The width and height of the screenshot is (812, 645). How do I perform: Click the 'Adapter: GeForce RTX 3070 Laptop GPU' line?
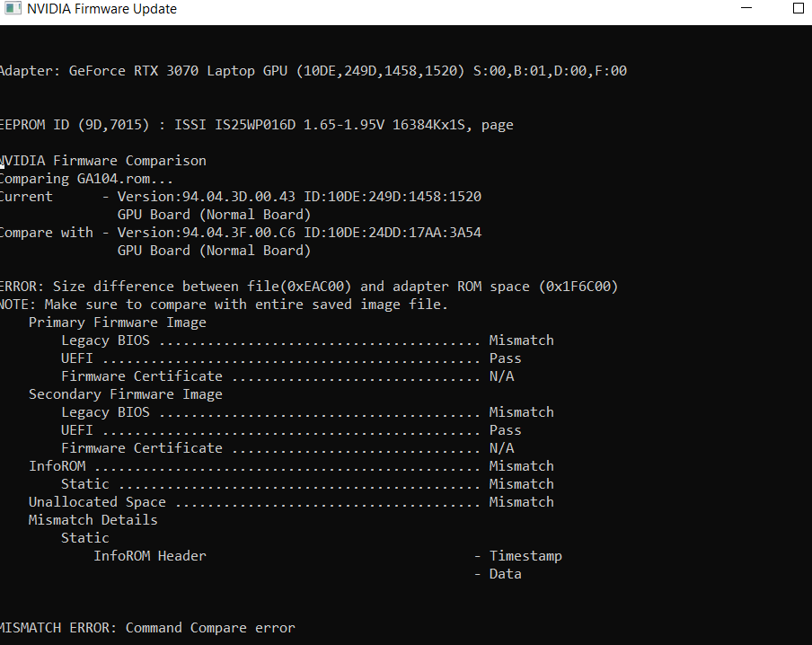(x=313, y=71)
